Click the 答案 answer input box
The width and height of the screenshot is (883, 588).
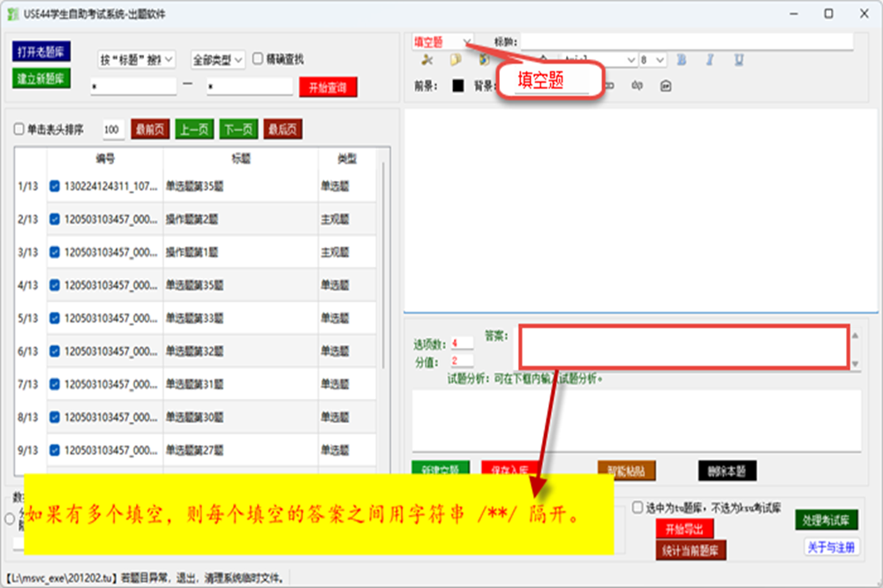[x=683, y=348]
